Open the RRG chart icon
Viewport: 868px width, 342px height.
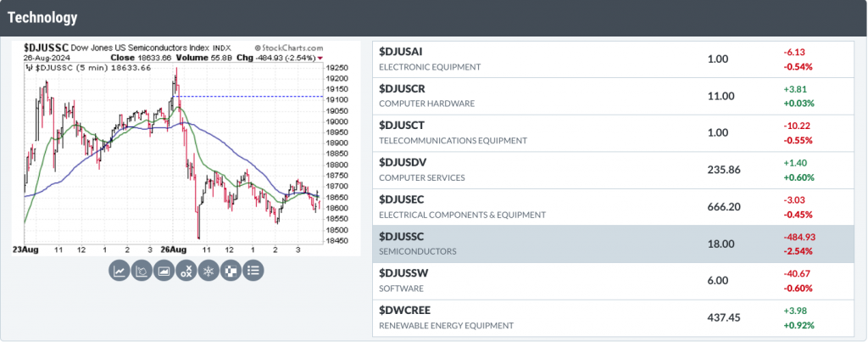(142, 271)
